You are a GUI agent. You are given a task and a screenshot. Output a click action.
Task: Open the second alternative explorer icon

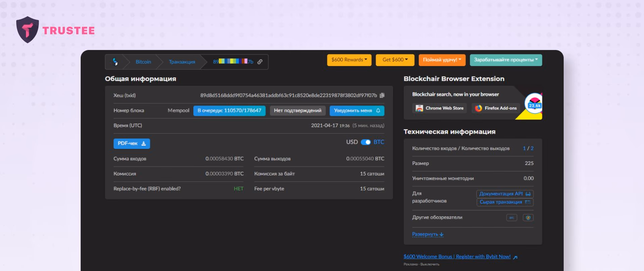[x=528, y=218]
